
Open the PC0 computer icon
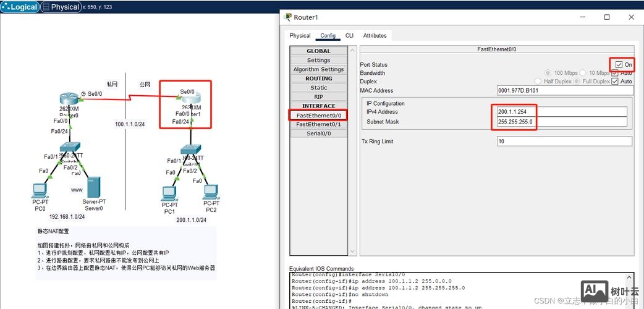click(x=40, y=190)
